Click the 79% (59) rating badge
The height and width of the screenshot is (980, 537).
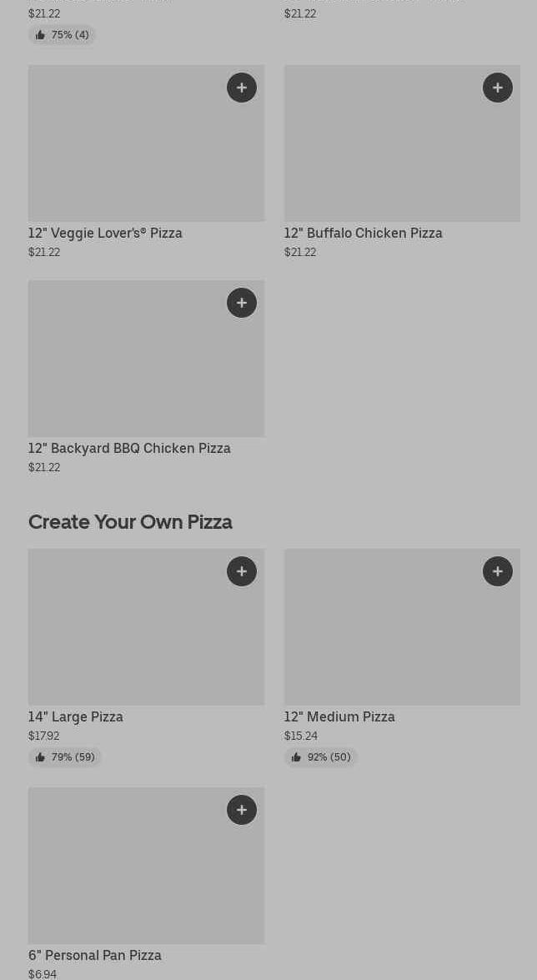tap(65, 757)
